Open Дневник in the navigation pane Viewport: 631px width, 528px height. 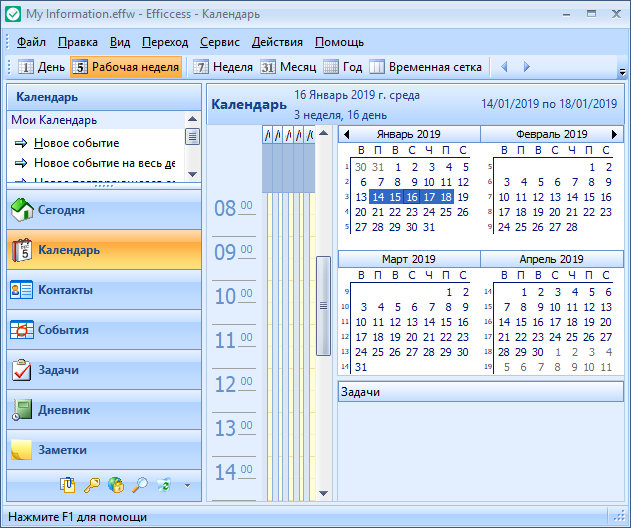point(64,410)
